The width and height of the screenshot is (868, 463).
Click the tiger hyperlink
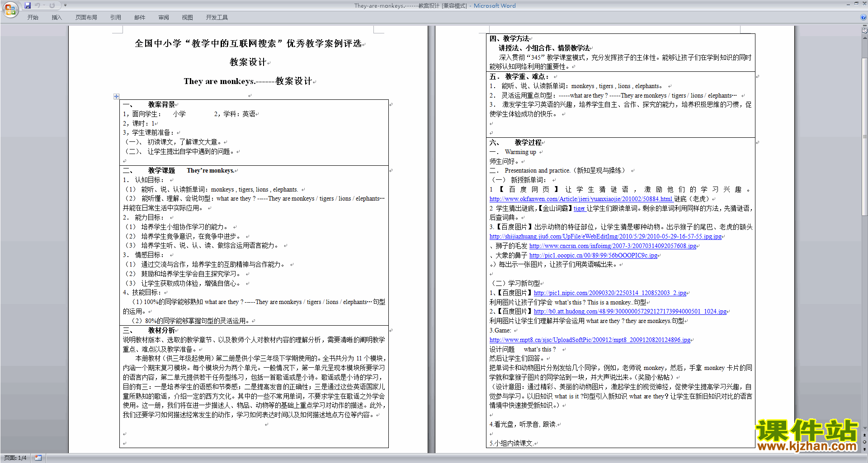coord(579,208)
